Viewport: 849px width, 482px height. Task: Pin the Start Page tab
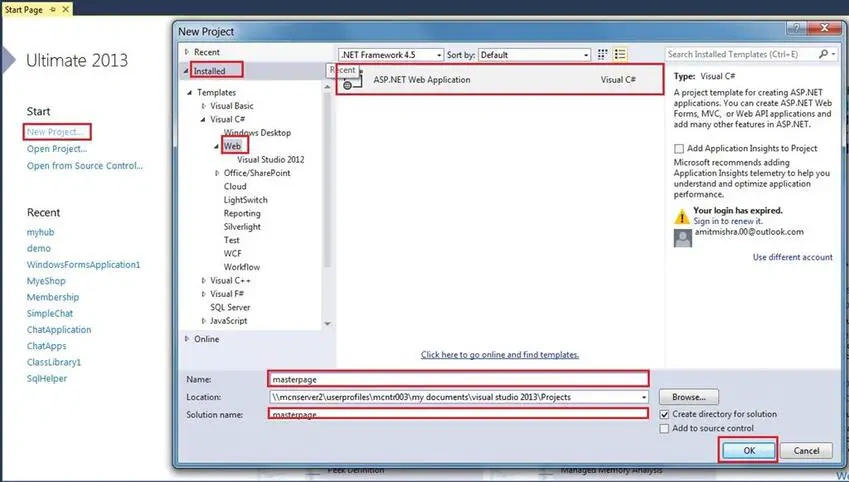tap(53, 10)
